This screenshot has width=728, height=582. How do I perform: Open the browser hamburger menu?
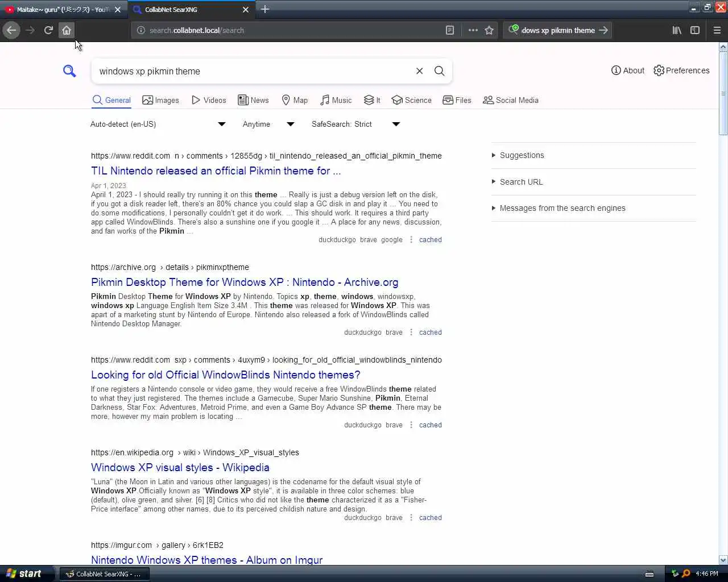click(717, 30)
